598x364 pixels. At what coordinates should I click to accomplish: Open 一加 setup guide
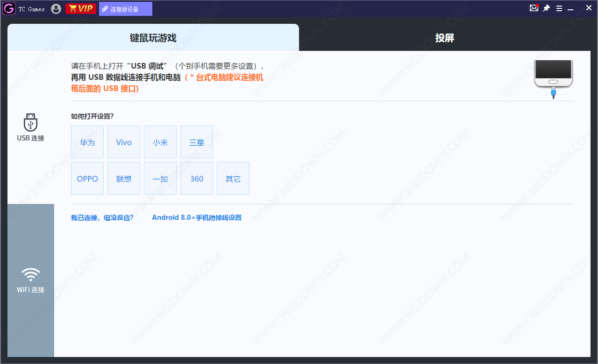160,178
